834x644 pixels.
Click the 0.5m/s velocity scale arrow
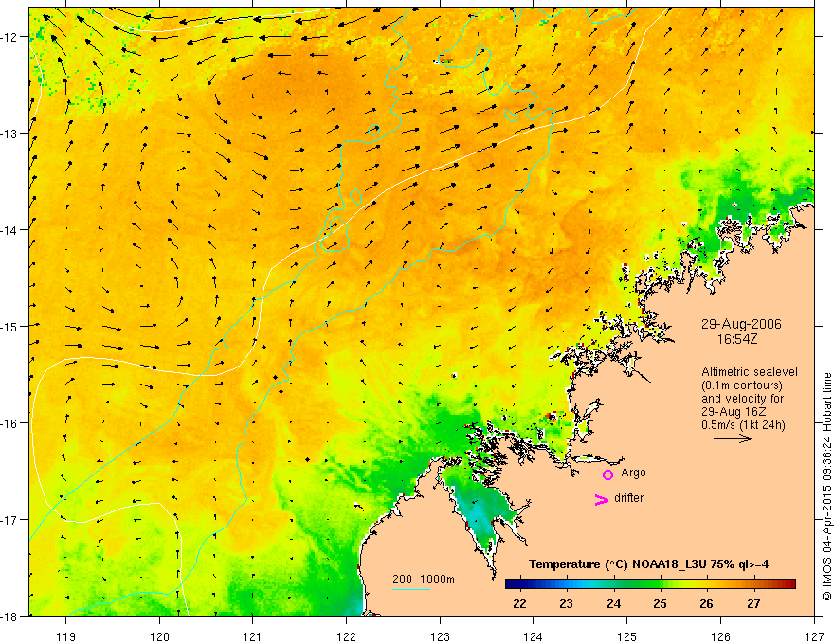click(x=733, y=438)
